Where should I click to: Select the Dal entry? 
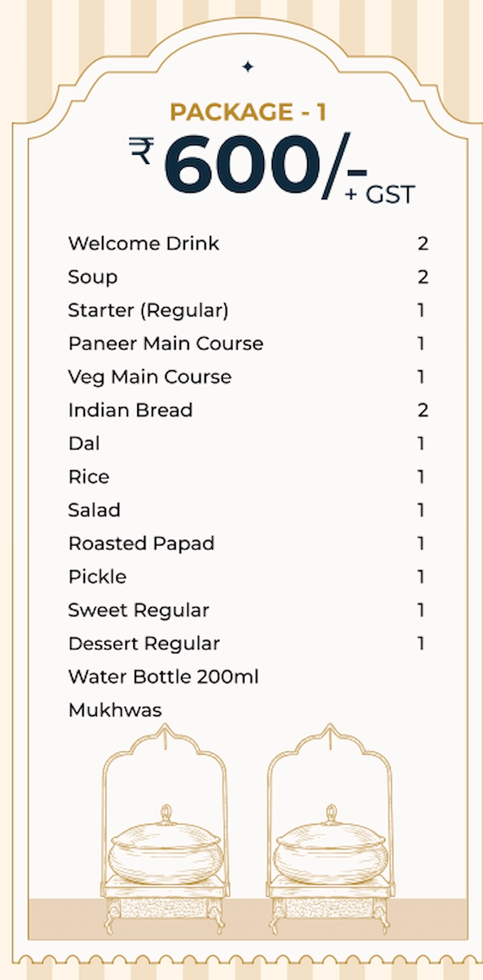click(x=84, y=444)
